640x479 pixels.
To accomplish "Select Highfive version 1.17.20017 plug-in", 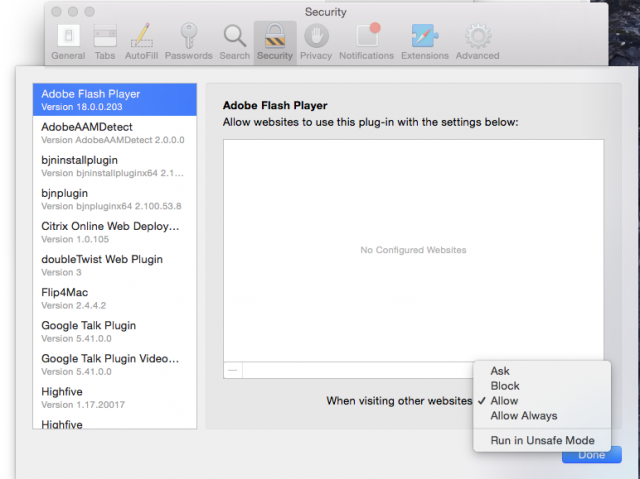I will 115,397.
